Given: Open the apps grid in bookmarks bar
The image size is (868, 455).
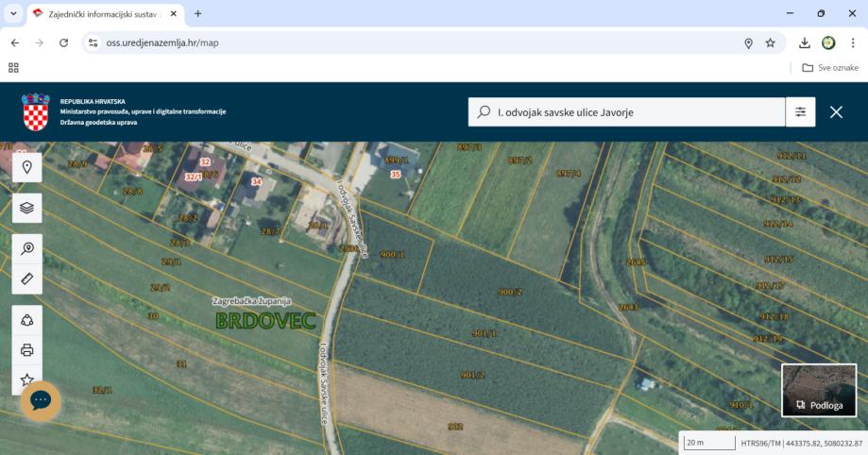Looking at the screenshot, I should pos(14,68).
